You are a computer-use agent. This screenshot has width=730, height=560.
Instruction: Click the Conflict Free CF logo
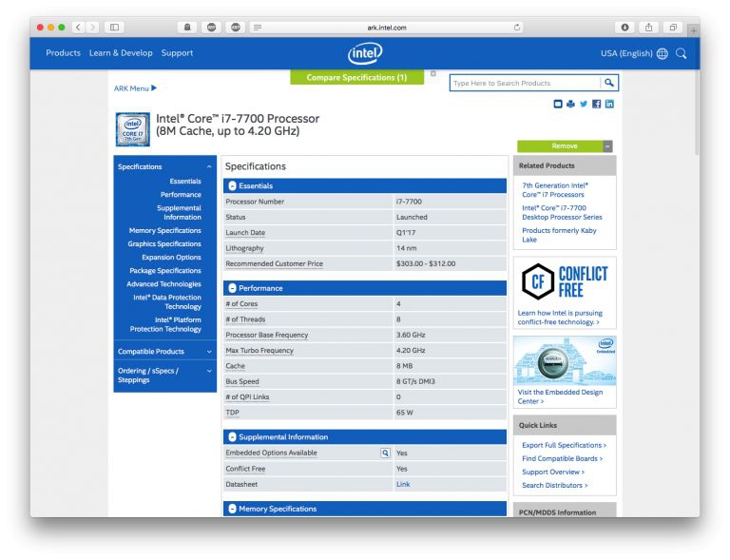[538, 280]
